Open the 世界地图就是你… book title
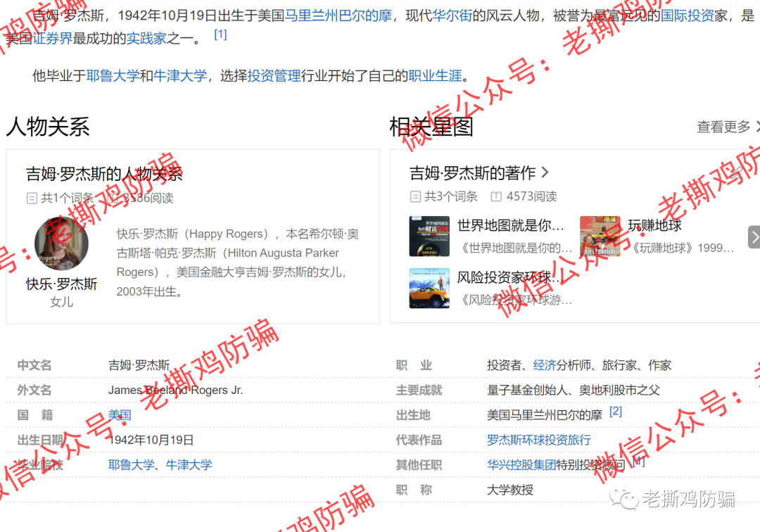The width and height of the screenshot is (760, 532). (511, 225)
